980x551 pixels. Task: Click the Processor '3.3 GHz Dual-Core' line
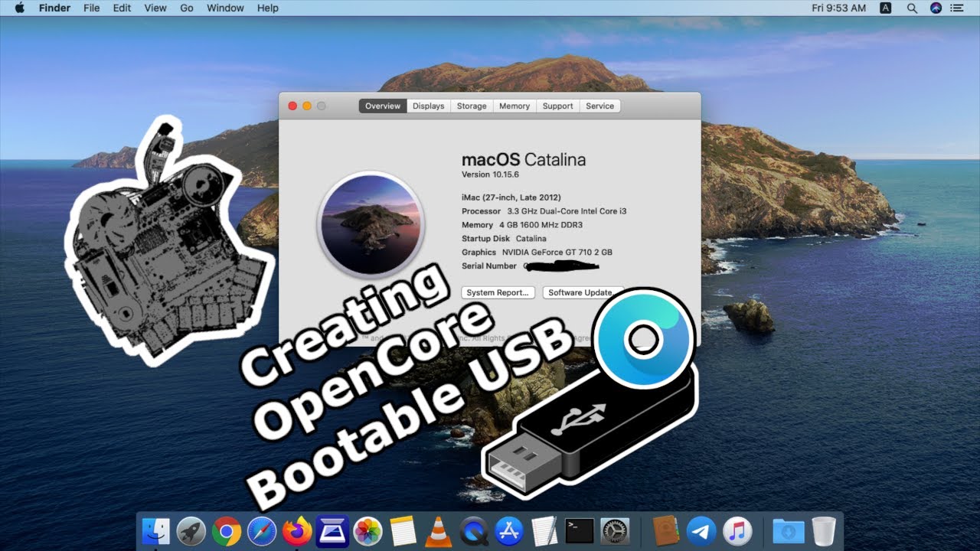(544, 211)
